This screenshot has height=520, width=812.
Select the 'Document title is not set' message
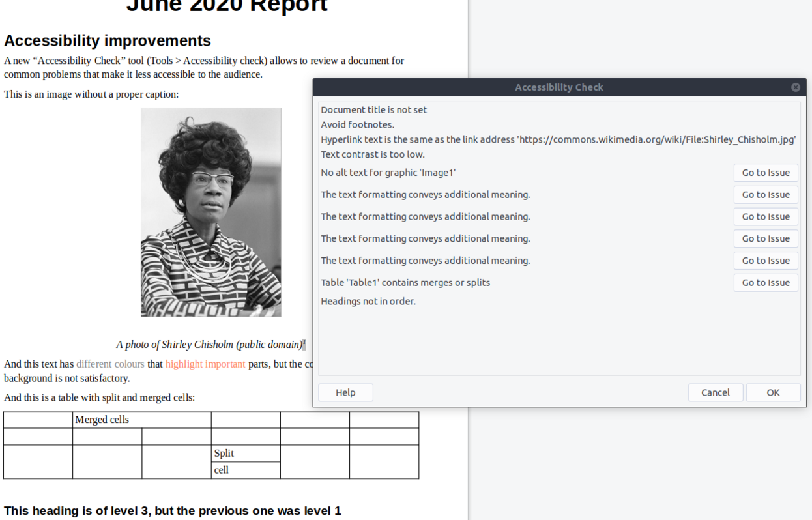(x=374, y=110)
